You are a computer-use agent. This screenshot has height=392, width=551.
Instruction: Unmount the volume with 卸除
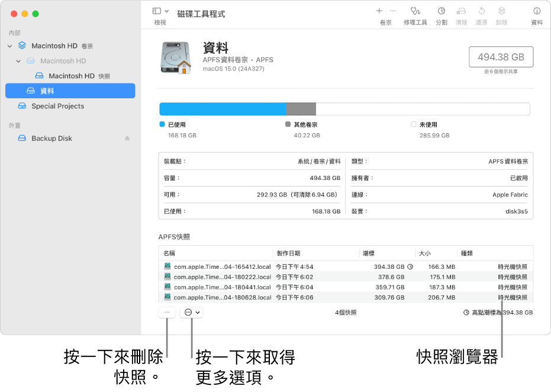[502, 11]
